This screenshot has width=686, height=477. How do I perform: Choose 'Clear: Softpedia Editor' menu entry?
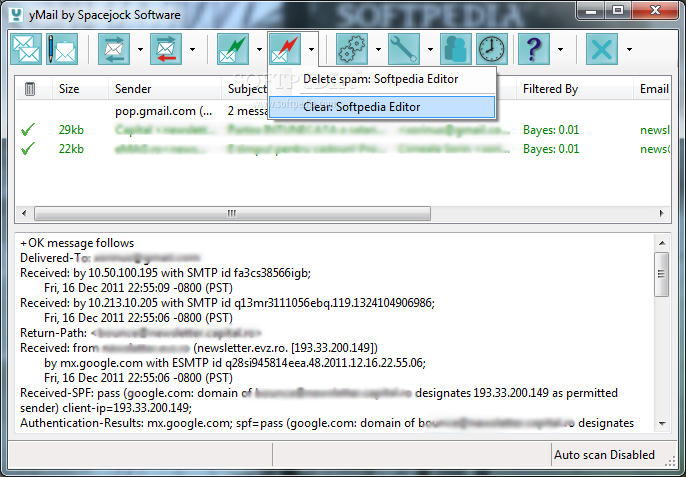[382, 107]
